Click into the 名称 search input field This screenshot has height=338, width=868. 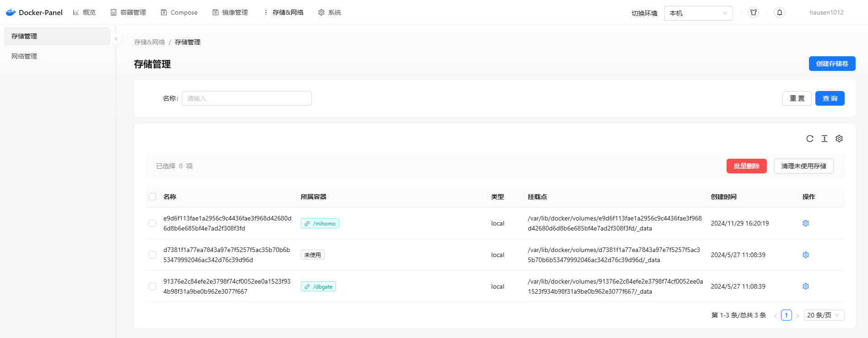tap(247, 98)
